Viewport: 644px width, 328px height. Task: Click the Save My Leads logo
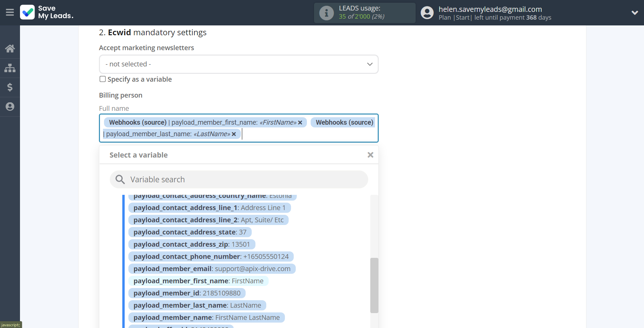(x=47, y=12)
